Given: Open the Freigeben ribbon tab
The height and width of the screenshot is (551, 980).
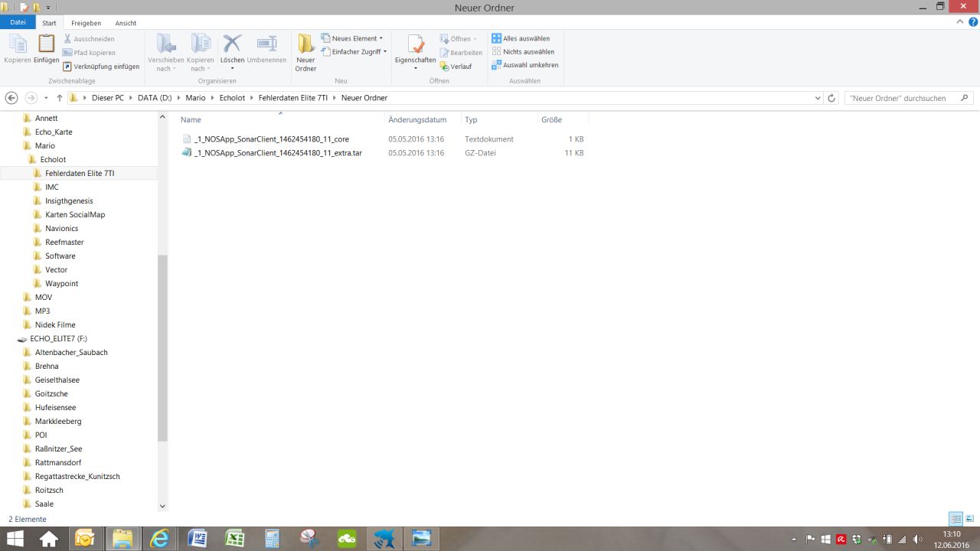Looking at the screenshot, I should (x=86, y=23).
